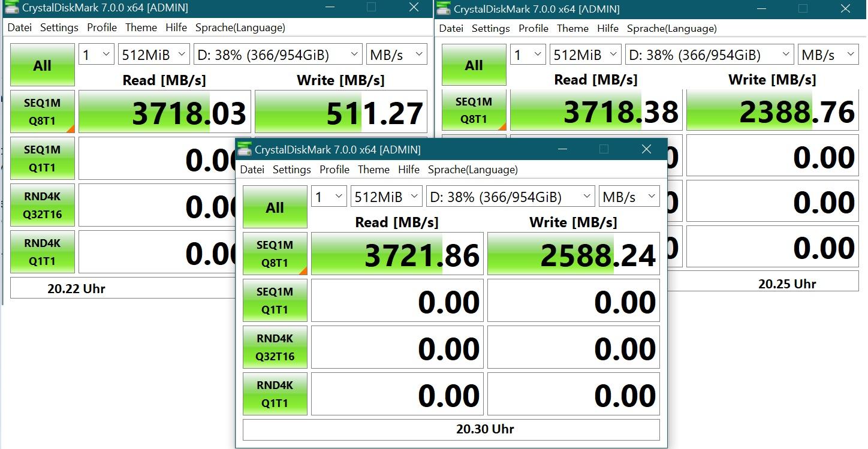Open Hilfe menu in left 20.22 Uhr window
The height and width of the screenshot is (449, 868).
(x=176, y=28)
